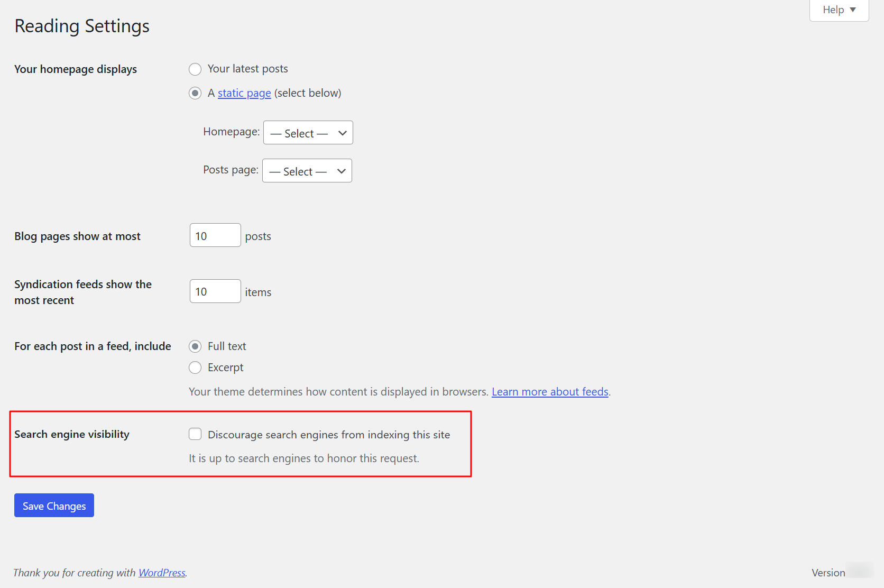Follow the 'static page' link
This screenshot has height=588, width=884.
(244, 93)
